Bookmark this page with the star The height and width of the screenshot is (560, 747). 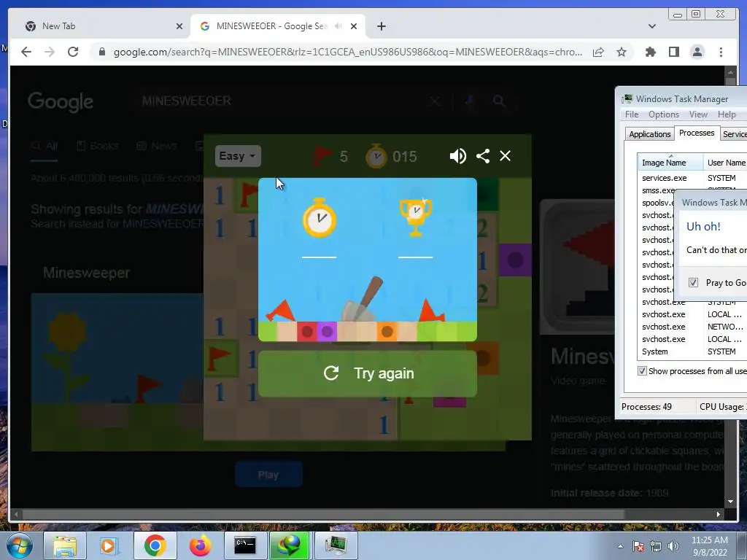pyautogui.click(x=622, y=52)
